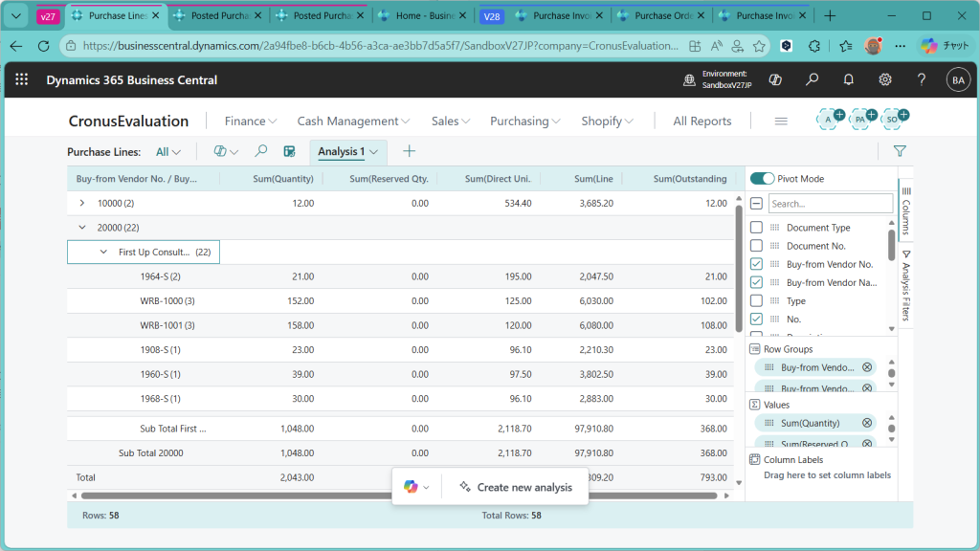Screen dimensions: 980x551
Task: Open the app launcher waffle icon
Action: coord(21,80)
